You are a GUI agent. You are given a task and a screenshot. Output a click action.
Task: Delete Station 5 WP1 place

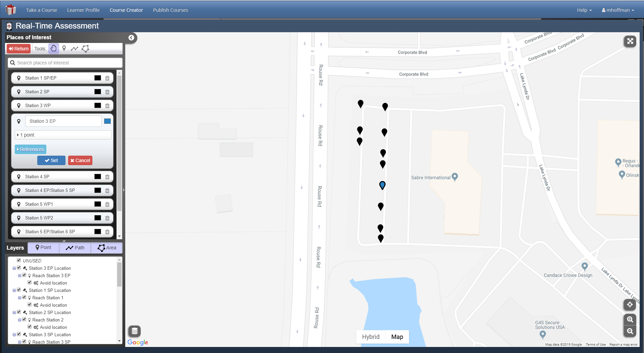coord(107,204)
